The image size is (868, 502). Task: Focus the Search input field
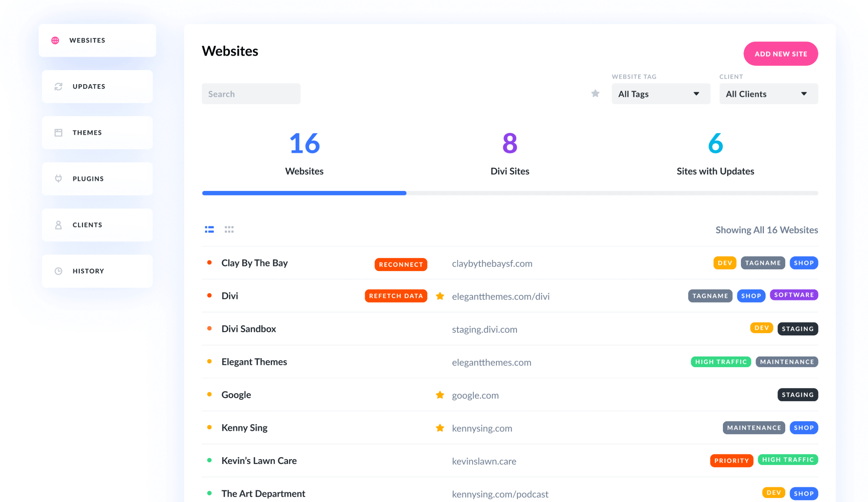pyautogui.click(x=251, y=94)
